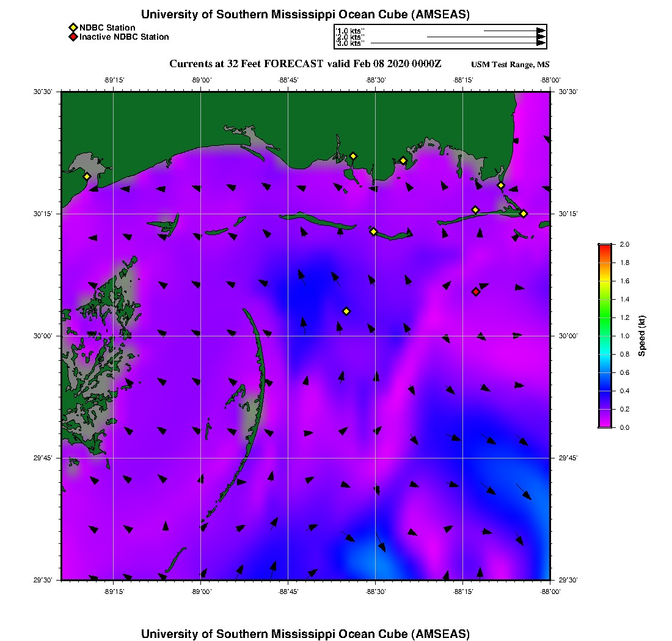Viewport: 672px width, 641px height.
Task: Click the 1.0 kts scale arrow
Action: tap(514, 30)
